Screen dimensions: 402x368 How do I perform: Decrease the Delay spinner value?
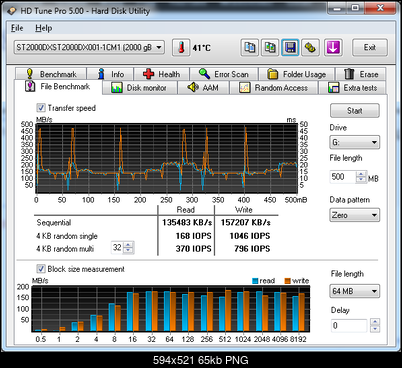tap(375, 329)
